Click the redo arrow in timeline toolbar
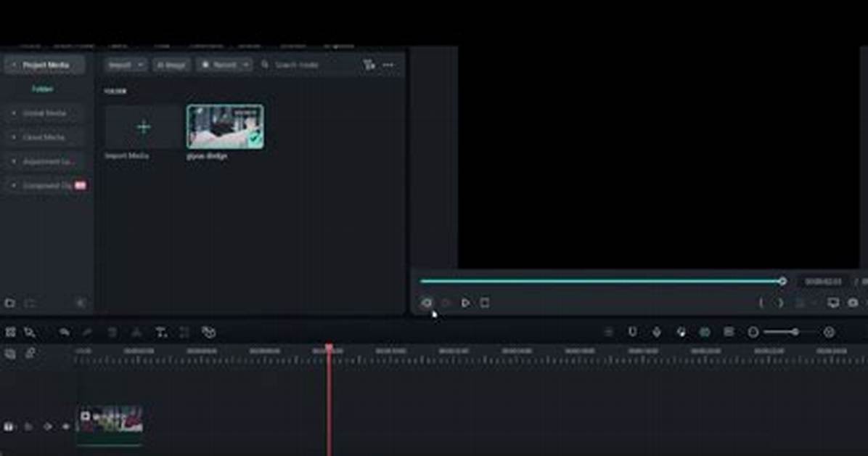The height and width of the screenshot is (456, 868). [x=87, y=332]
